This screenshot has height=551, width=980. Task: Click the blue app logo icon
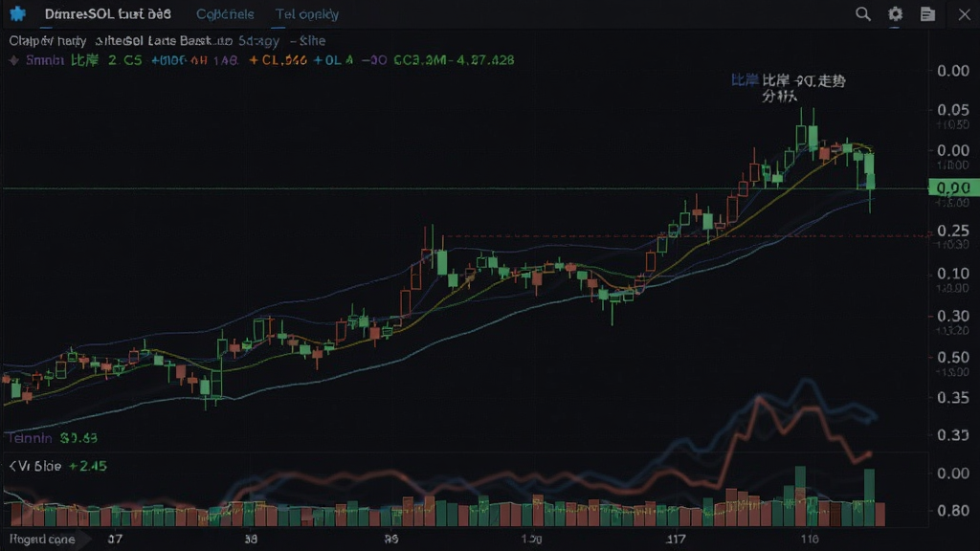click(x=17, y=13)
